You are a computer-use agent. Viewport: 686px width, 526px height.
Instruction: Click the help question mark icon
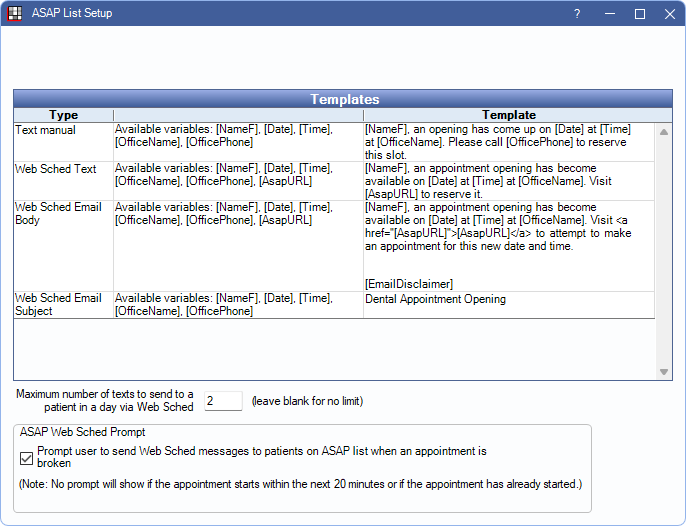pyautogui.click(x=576, y=14)
